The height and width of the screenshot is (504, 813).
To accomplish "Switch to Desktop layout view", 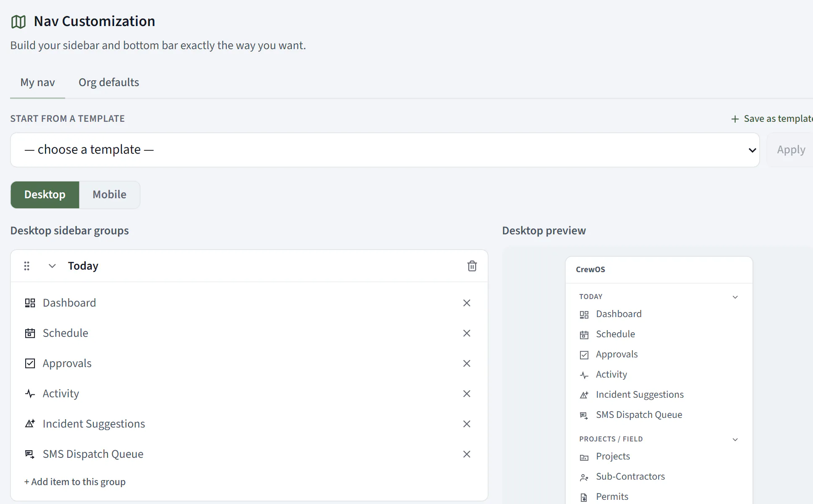I will tap(45, 195).
